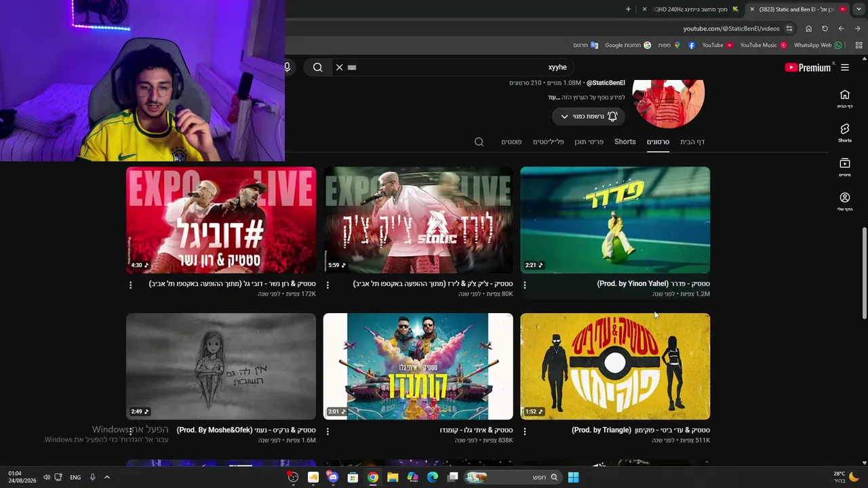
Task: Clear the search box with the X
Action: pos(340,67)
